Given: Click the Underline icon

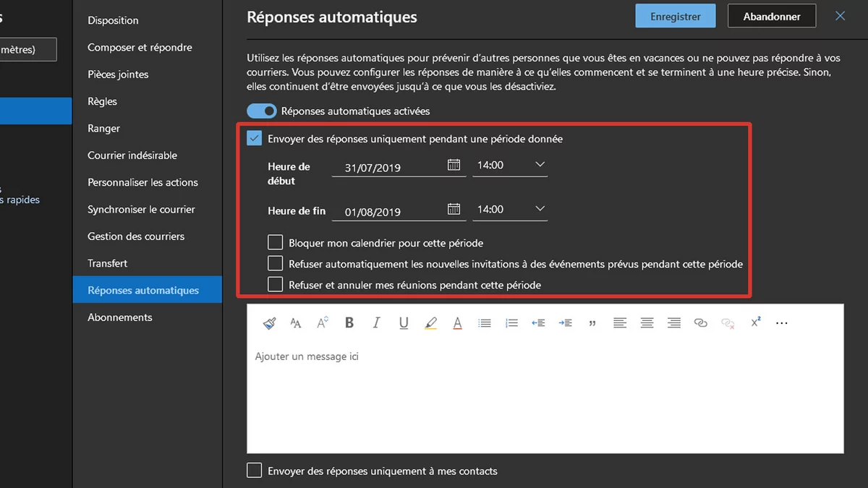Looking at the screenshot, I should pyautogui.click(x=404, y=323).
